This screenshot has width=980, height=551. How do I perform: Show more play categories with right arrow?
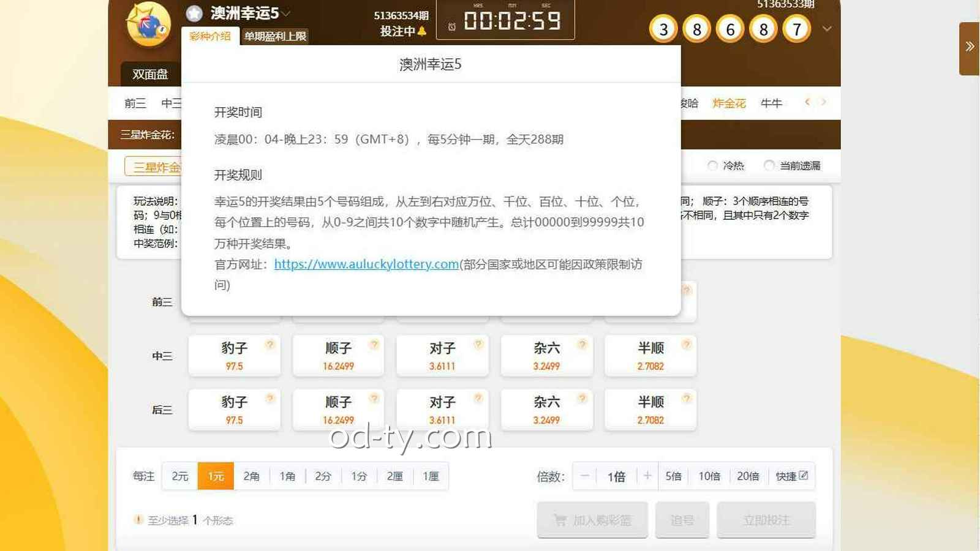tap(824, 102)
